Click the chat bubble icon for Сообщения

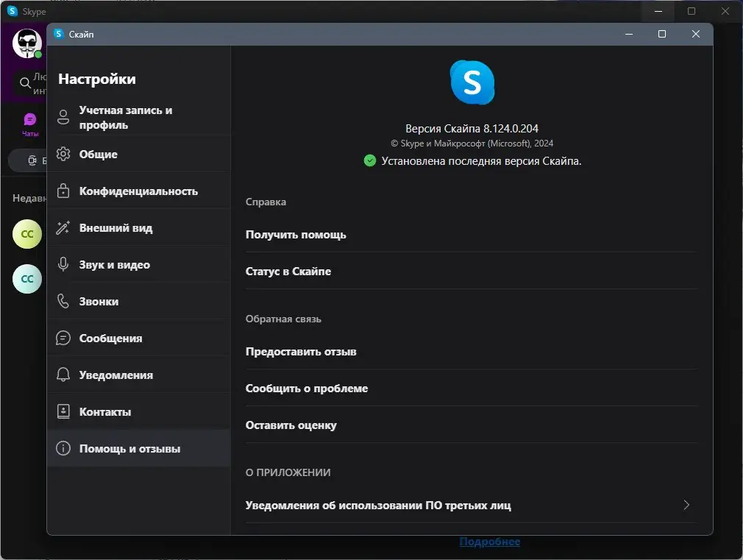63,338
